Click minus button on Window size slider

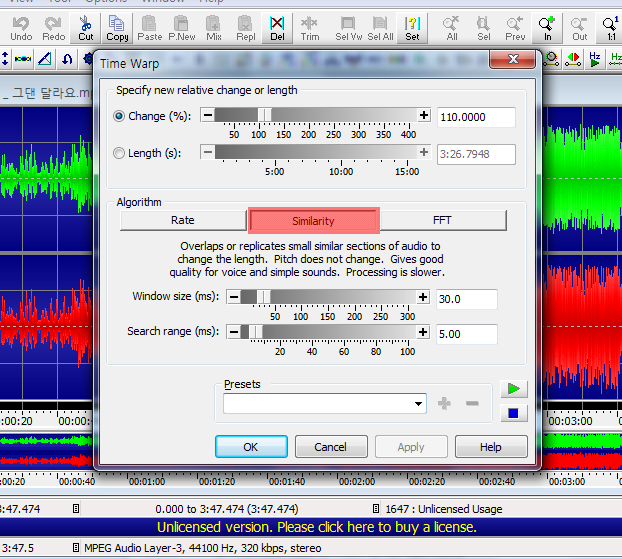tap(233, 297)
